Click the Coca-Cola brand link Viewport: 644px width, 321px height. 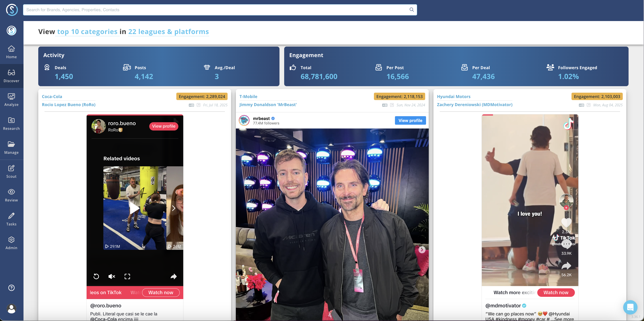[x=52, y=96]
